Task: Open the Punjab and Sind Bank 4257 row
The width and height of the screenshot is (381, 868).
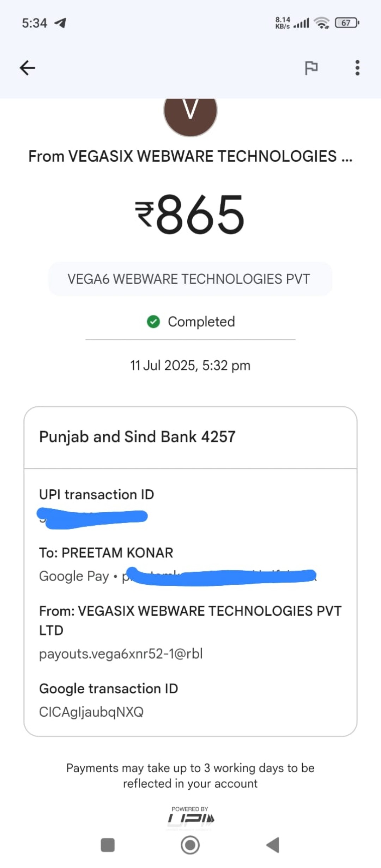Action: coord(190,437)
